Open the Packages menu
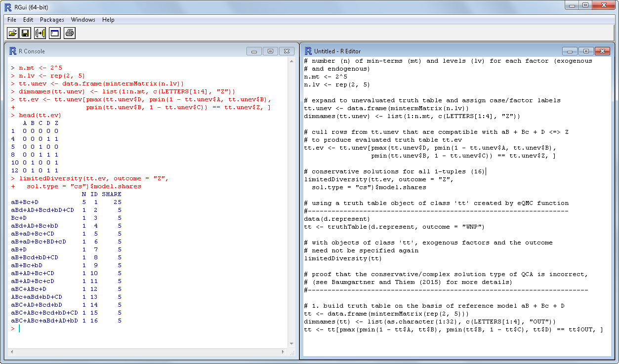The height and width of the screenshot is (364, 619). 52,20
